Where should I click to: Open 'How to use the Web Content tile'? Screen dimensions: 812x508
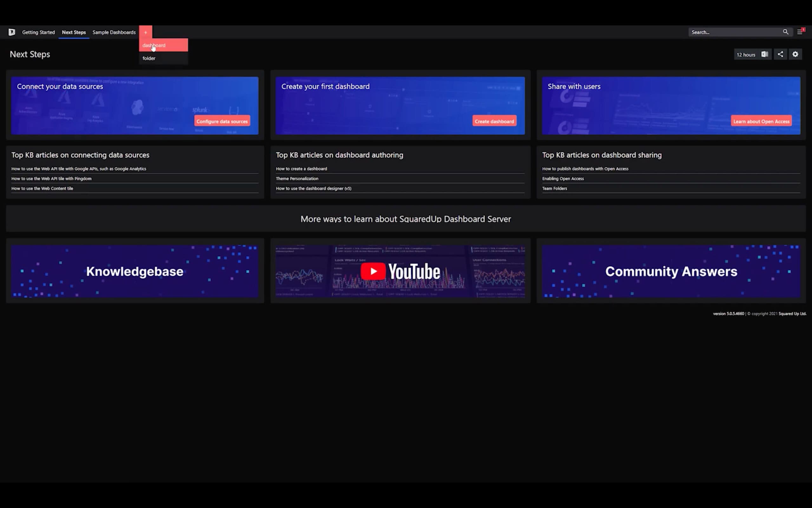point(42,188)
